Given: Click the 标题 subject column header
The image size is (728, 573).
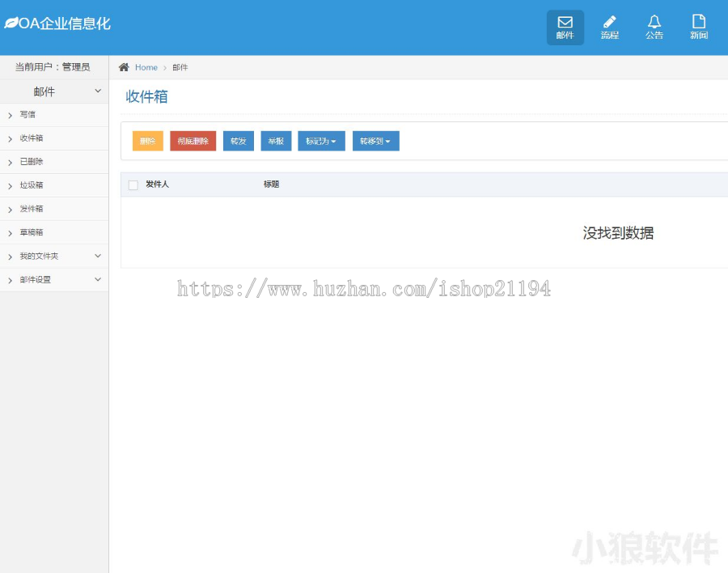Looking at the screenshot, I should tap(272, 185).
